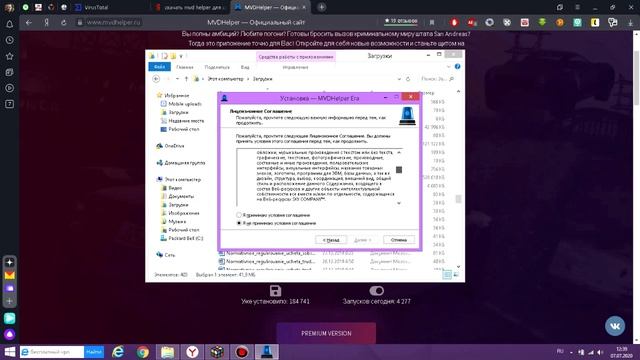Click Этот компьютер in the address breadcrumb
This screenshot has width=640, height=360.
(x=225, y=79)
